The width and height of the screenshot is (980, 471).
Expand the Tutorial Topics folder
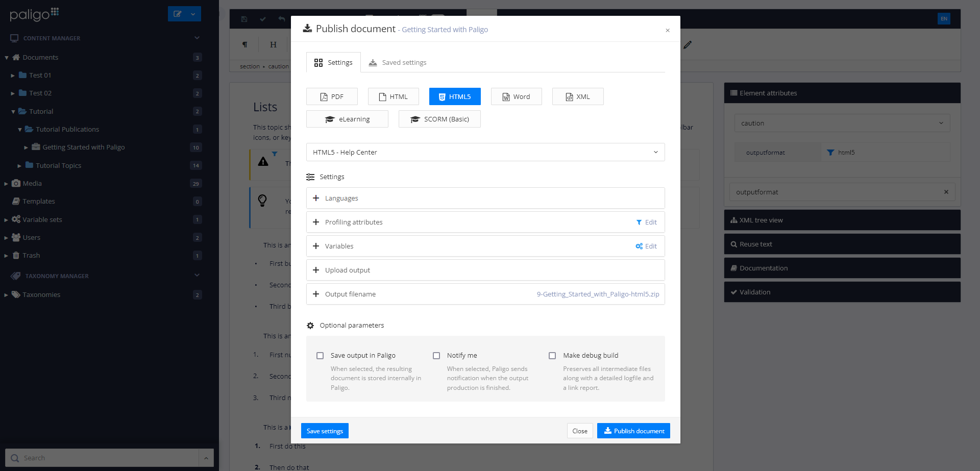click(19, 166)
